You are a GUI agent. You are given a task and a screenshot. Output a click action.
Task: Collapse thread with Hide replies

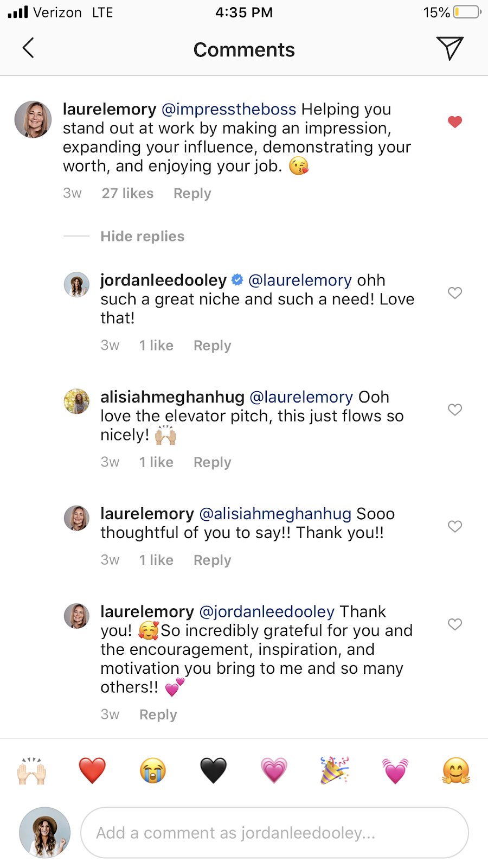tap(143, 237)
